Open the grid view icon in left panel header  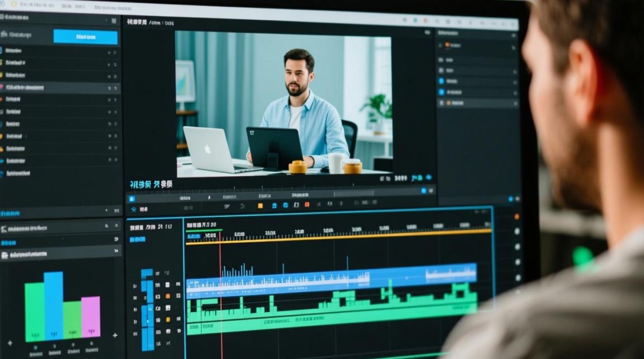pyautogui.click(x=114, y=21)
